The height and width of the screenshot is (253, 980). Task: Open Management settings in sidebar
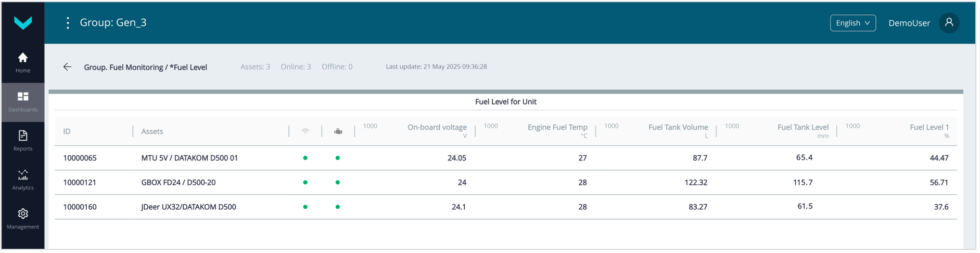23,219
